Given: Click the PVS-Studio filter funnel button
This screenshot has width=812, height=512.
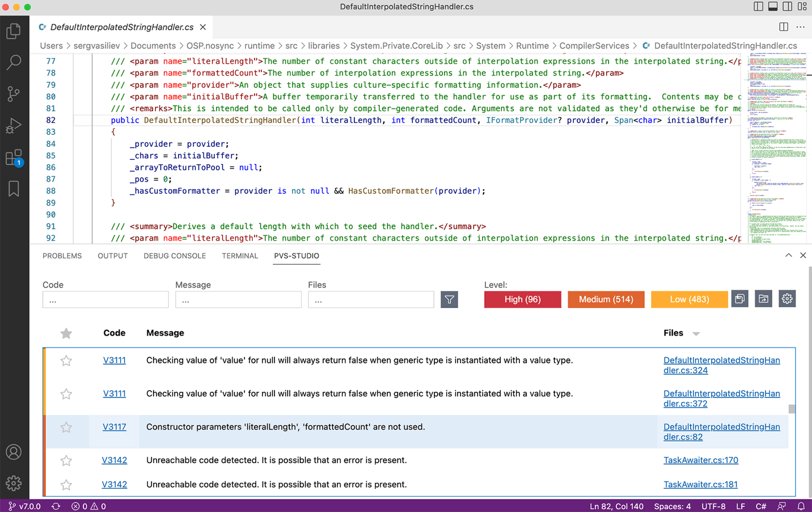Looking at the screenshot, I should click(x=449, y=299).
